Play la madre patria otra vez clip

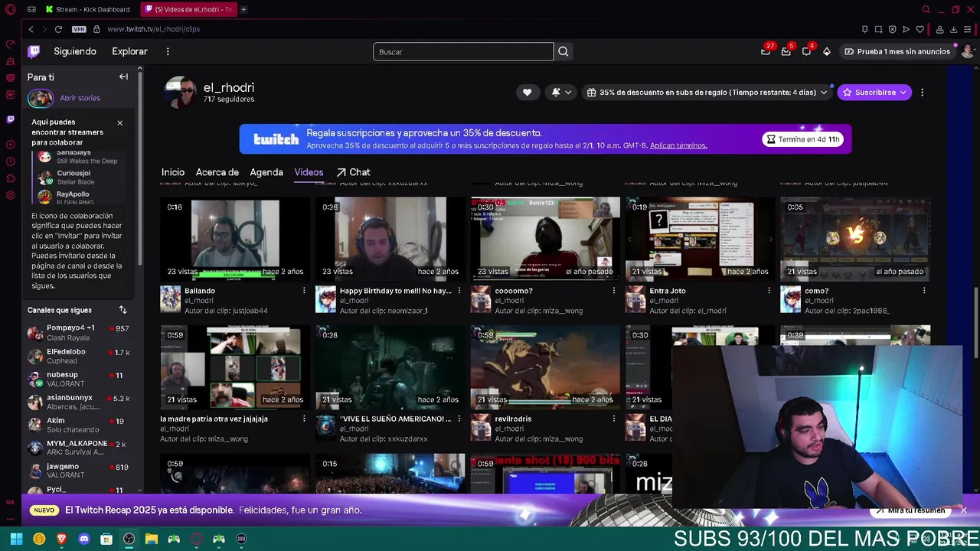point(235,367)
